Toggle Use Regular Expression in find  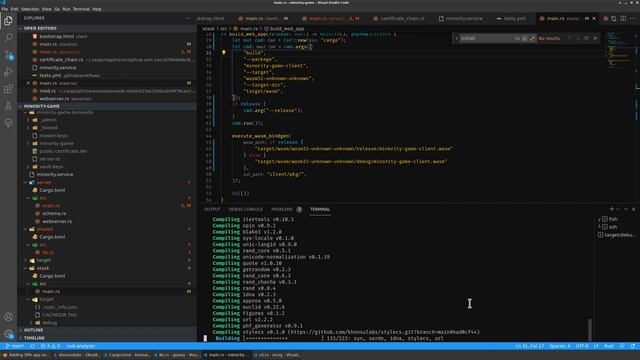tap(532, 38)
